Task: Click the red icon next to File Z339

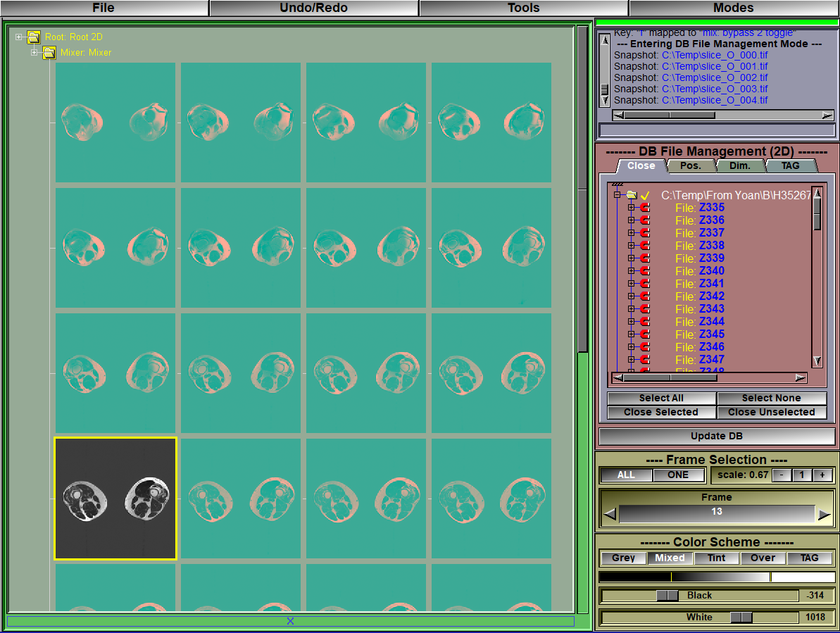Action: pos(645,258)
